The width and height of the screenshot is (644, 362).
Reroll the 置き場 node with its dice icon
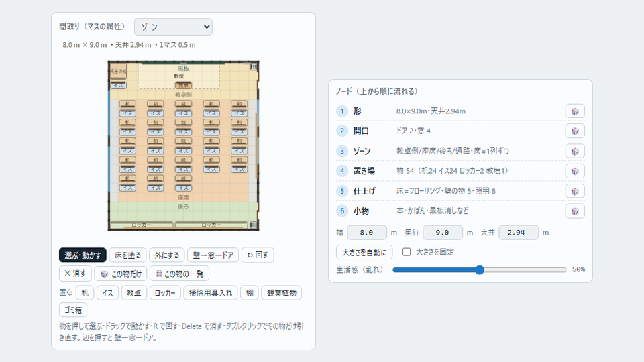(x=575, y=171)
